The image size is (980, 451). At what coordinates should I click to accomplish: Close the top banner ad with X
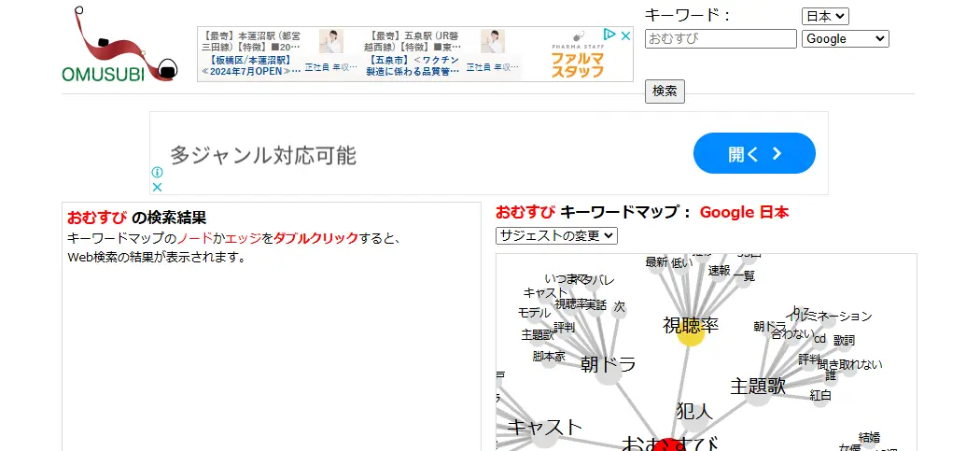pyautogui.click(x=626, y=35)
